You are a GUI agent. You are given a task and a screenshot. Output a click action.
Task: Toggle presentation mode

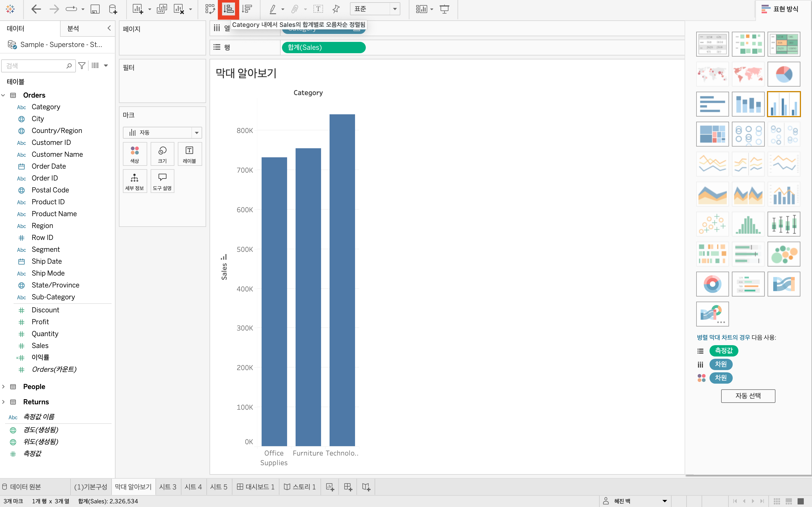pos(444,9)
